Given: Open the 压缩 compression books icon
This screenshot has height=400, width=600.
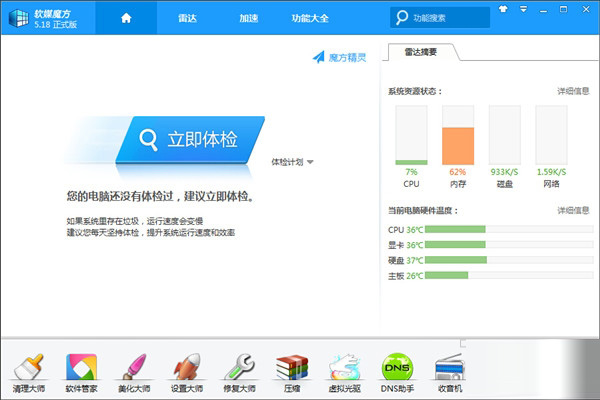Looking at the screenshot, I should (292, 373).
